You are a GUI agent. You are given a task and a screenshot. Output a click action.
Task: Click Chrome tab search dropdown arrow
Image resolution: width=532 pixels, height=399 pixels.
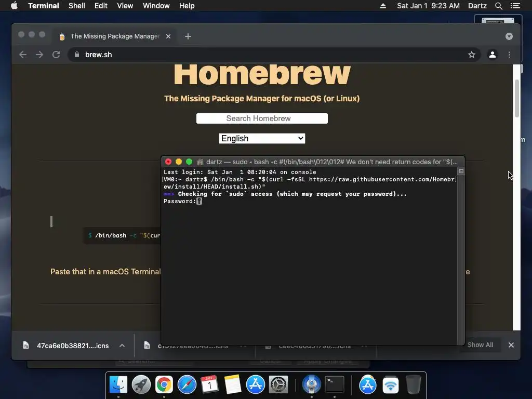(x=509, y=36)
